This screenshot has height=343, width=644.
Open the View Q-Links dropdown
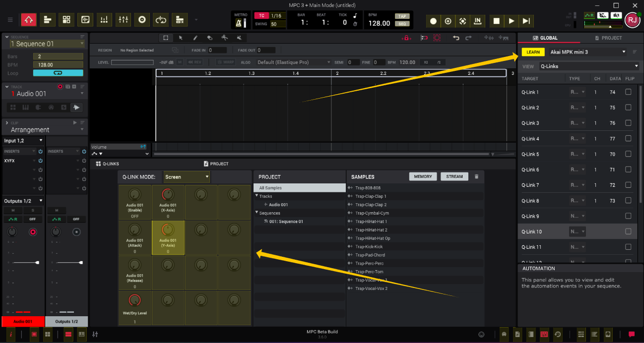588,66
